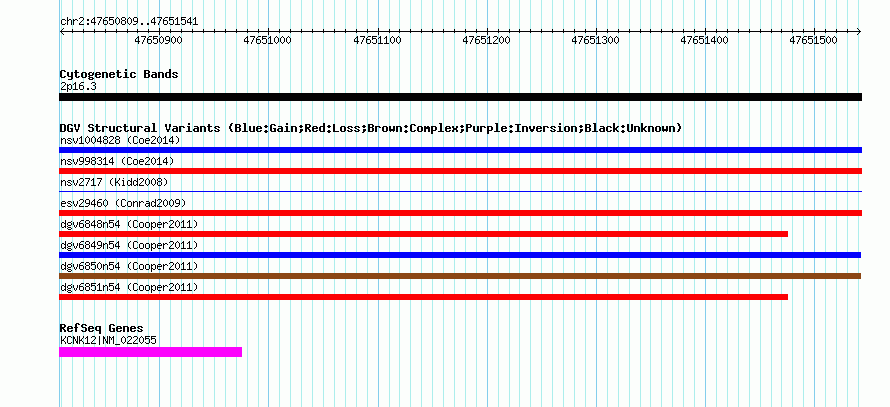Select the red nsv998314 loss variant bar
890x407 pixels.
coord(460,171)
